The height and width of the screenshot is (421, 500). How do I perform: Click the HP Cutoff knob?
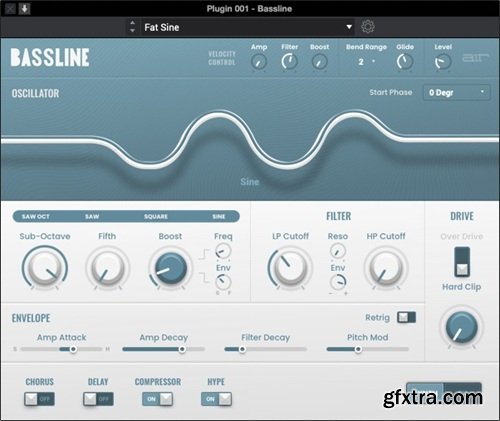click(x=386, y=268)
